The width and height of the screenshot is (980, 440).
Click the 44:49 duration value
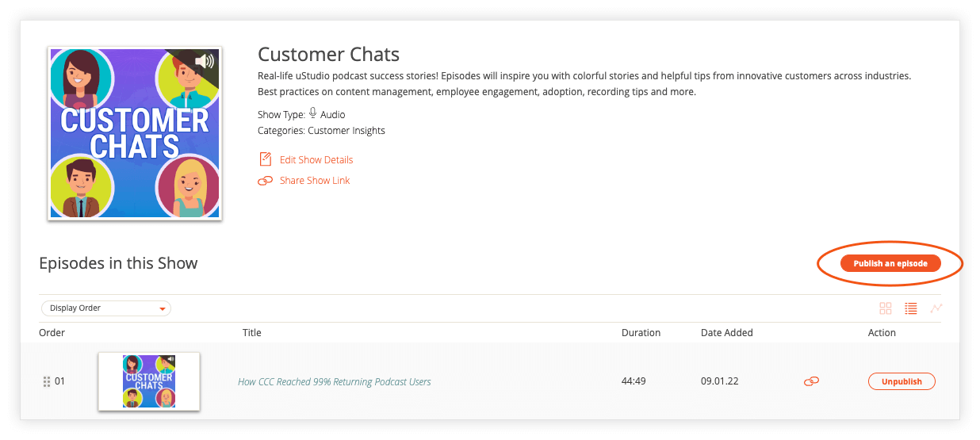(x=634, y=381)
